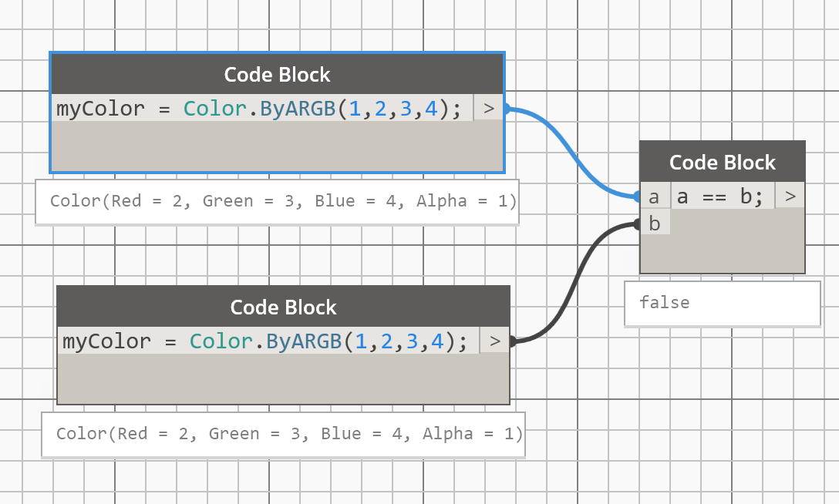This screenshot has width=839, height=504.
Task: Select input port a on the comparison node
Action: click(x=655, y=196)
